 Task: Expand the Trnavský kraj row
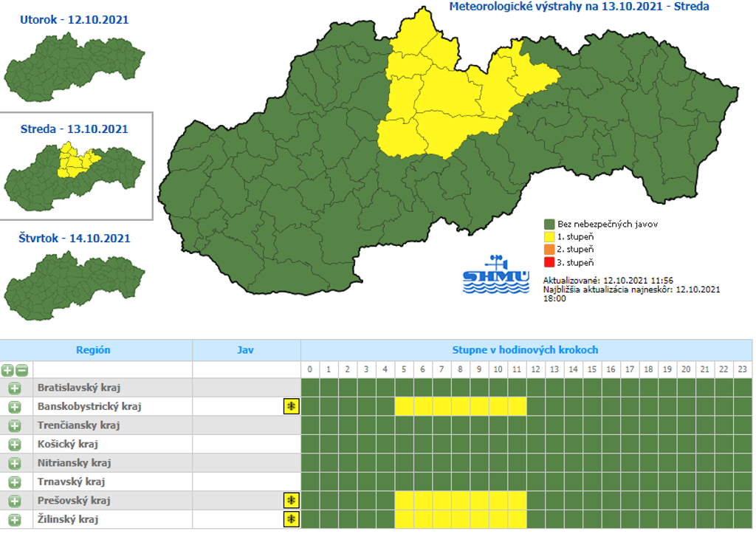(15, 482)
